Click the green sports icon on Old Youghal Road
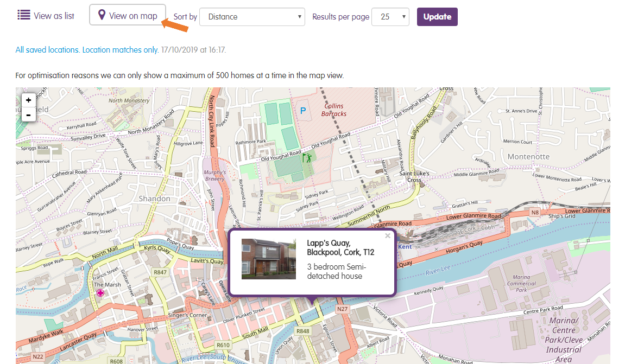The image size is (625, 364). tap(307, 159)
